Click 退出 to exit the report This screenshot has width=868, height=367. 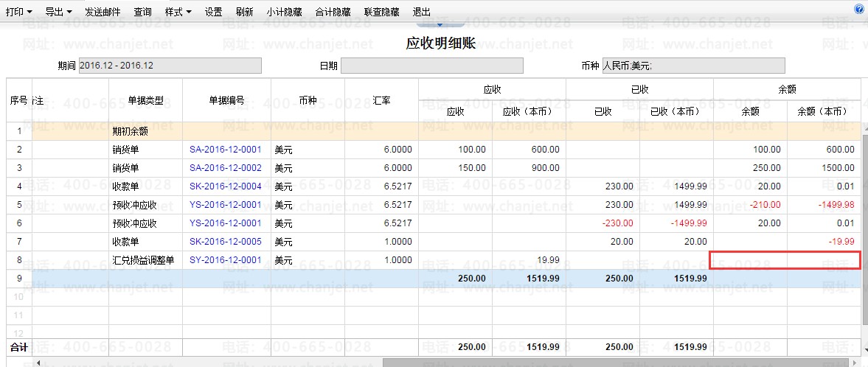[x=422, y=12]
